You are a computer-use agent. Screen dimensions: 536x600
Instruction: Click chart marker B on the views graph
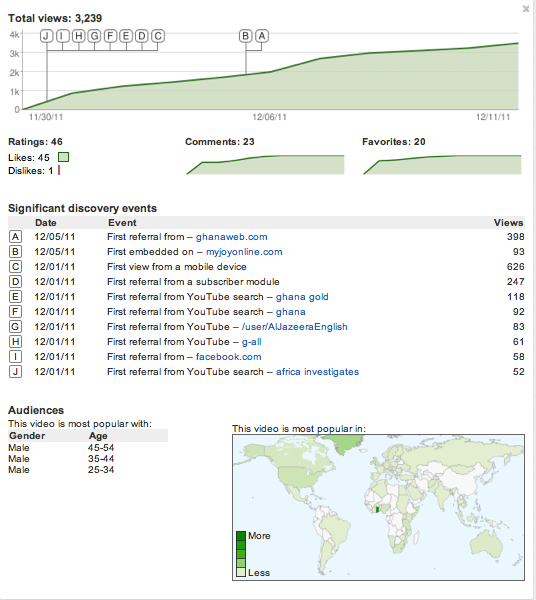click(x=246, y=36)
